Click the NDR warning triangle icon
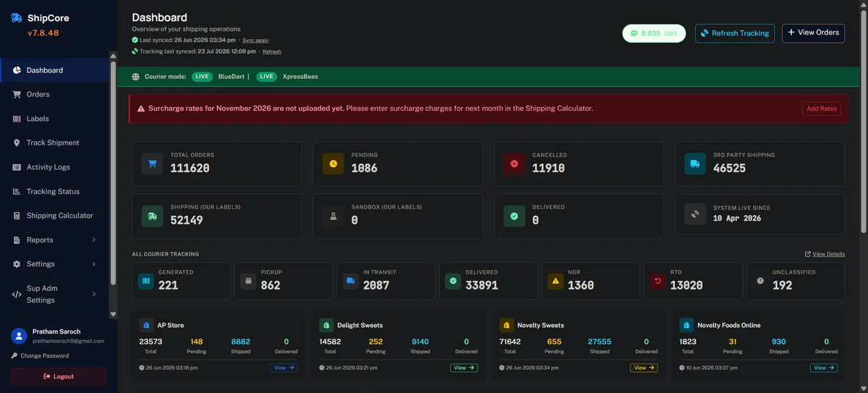The width and height of the screenshot is (868, 393). [556, 281]
